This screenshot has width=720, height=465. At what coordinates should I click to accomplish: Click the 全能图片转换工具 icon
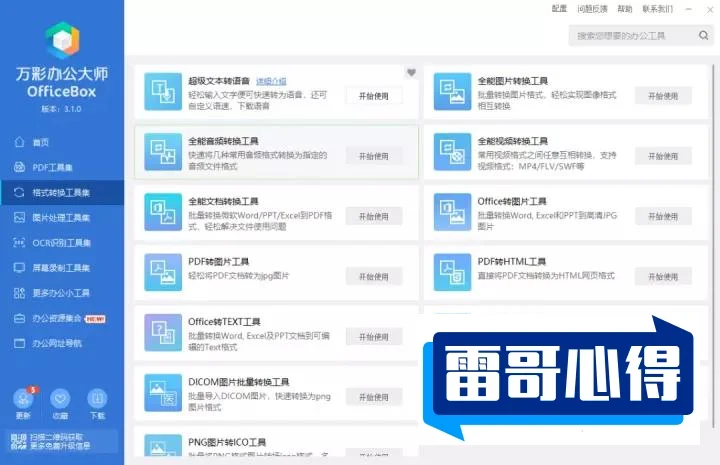tap(452, 92)
